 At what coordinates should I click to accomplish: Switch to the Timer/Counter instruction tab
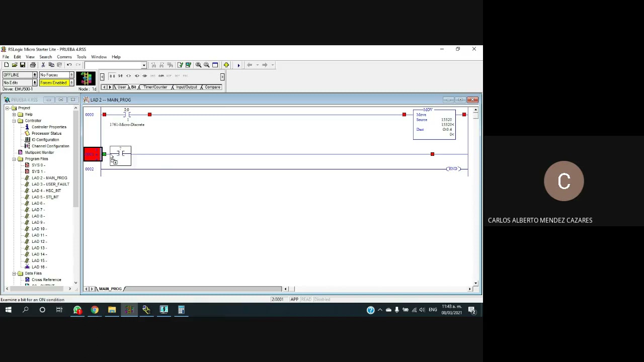154,87
